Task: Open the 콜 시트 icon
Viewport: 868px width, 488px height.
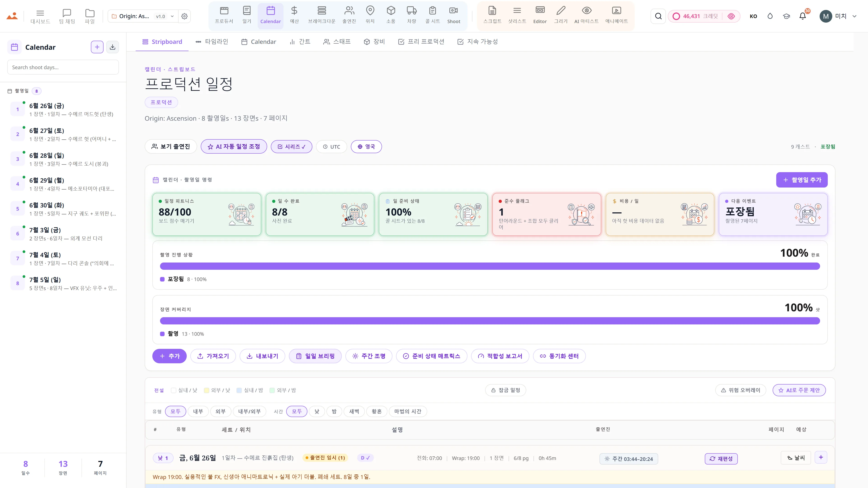Action: point(433,16)
